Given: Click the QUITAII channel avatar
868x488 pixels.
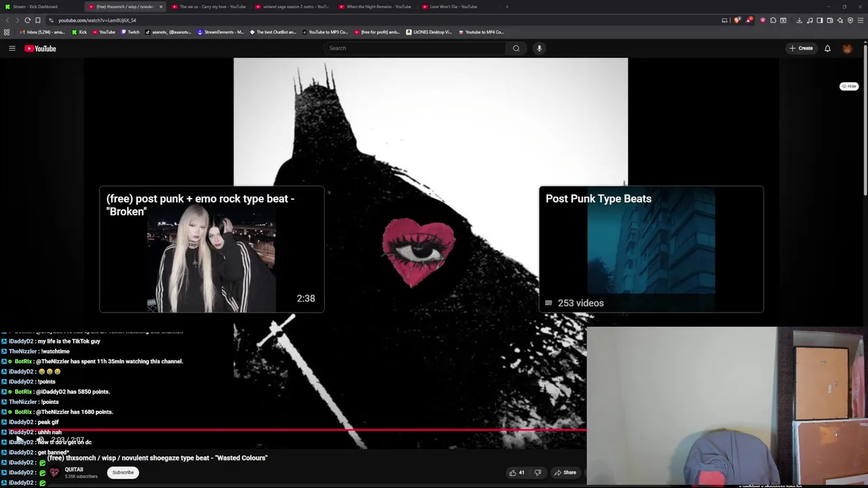Looking at the screenshot, I should pyautogui.click(x=54, y=472).
